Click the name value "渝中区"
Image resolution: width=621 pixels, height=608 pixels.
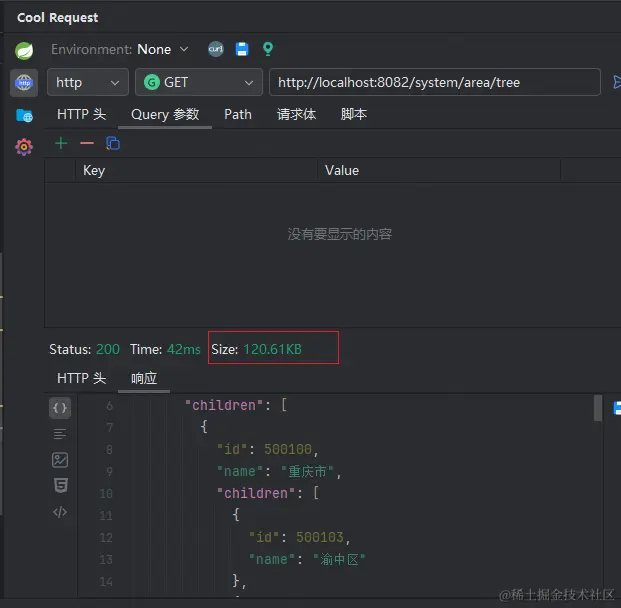339,559
